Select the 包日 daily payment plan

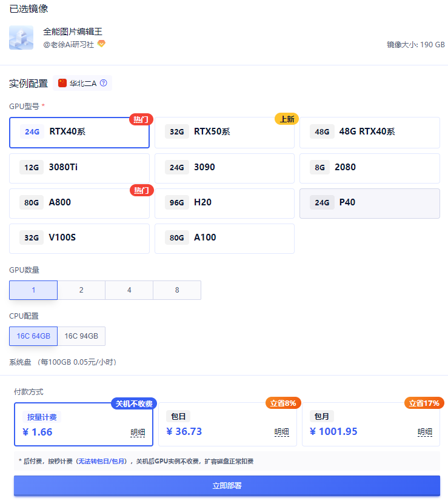click(x=227, y=424)
